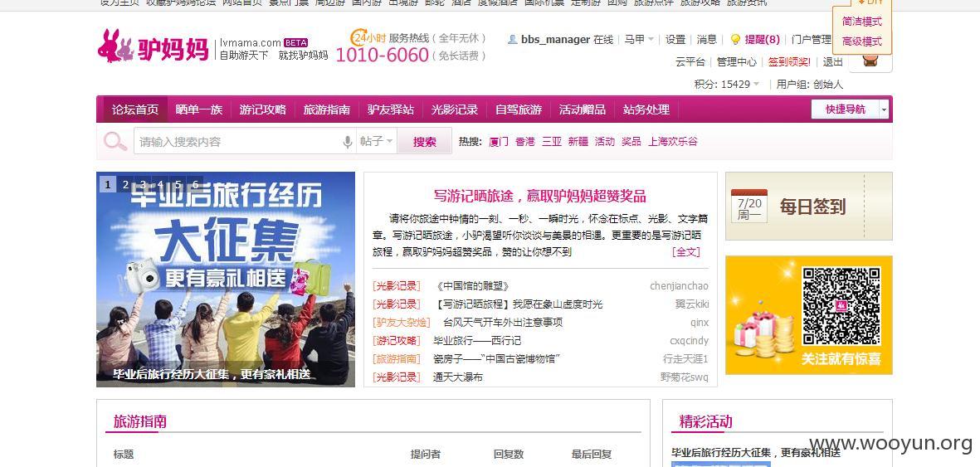Go to 自驾旅游 section
980x467 pixels.
click(518, 109)
